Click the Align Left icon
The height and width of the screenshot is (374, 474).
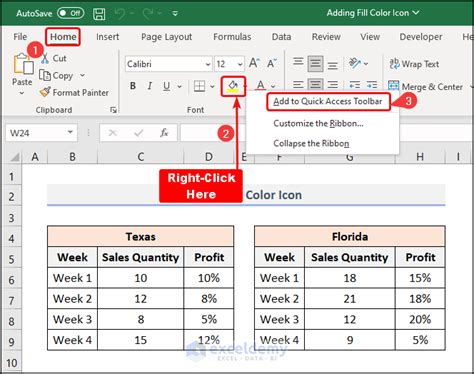[298, 85]
